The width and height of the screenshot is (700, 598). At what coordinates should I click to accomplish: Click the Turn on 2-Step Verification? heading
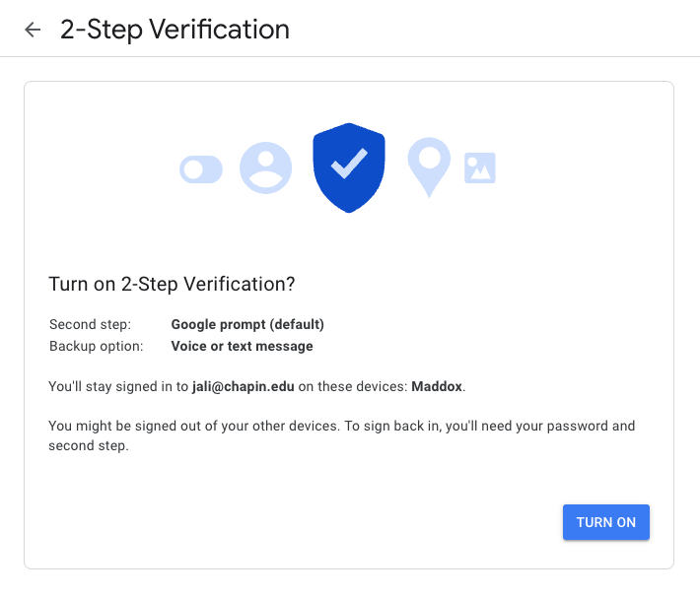(172, 284)
